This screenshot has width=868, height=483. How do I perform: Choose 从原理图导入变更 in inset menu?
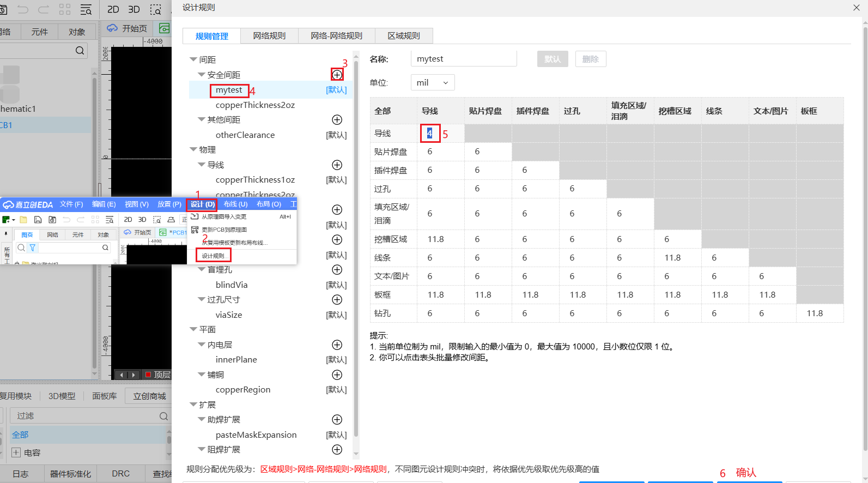point(224,217)
